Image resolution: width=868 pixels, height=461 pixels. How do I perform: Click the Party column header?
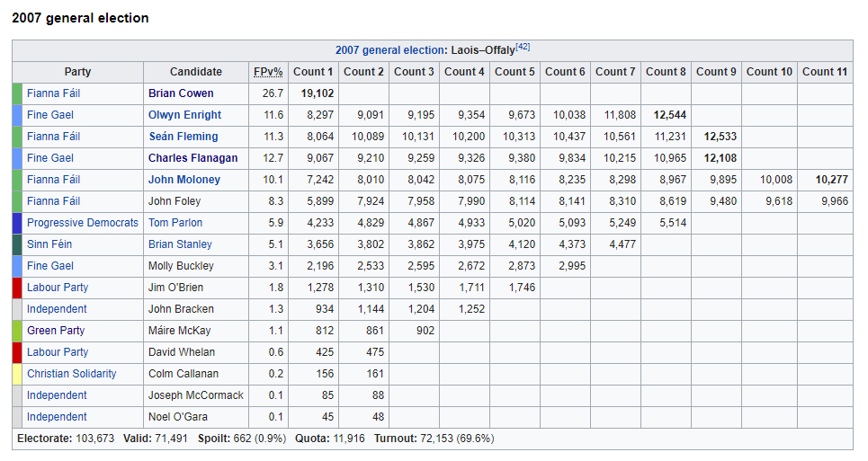[77, 72]
